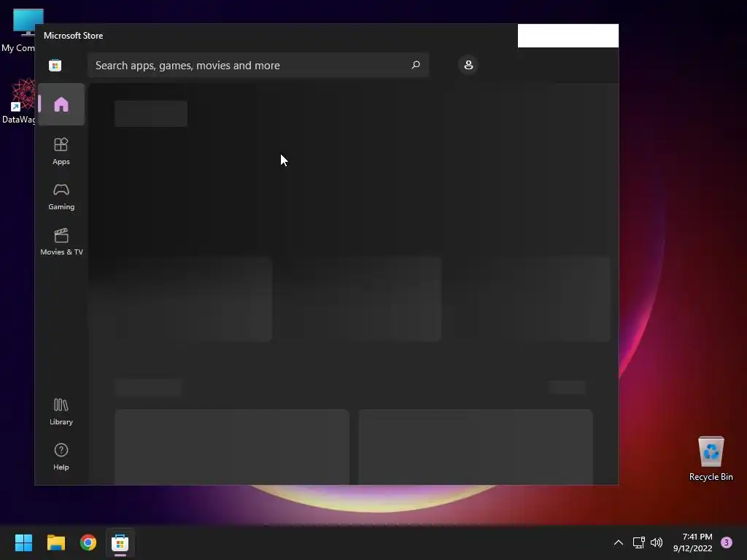Open the user account profile icon
The width and height of the screenshot is (747, 560).
469,65
